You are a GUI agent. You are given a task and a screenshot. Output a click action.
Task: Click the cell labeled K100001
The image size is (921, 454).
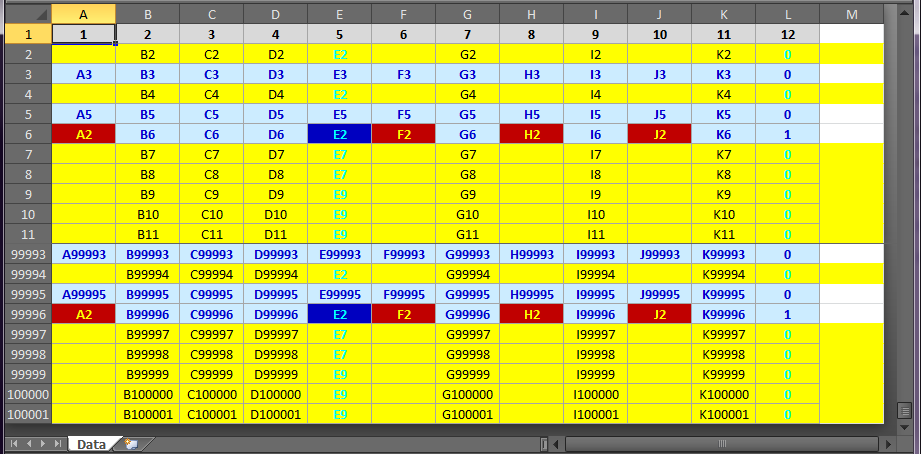pos(724,414)
